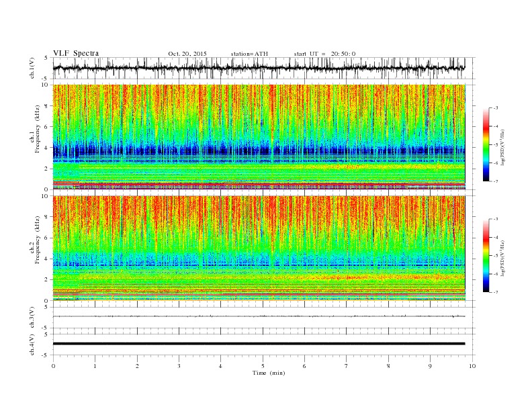Click the time axis tick label "3"

click(x=179, y=366)
